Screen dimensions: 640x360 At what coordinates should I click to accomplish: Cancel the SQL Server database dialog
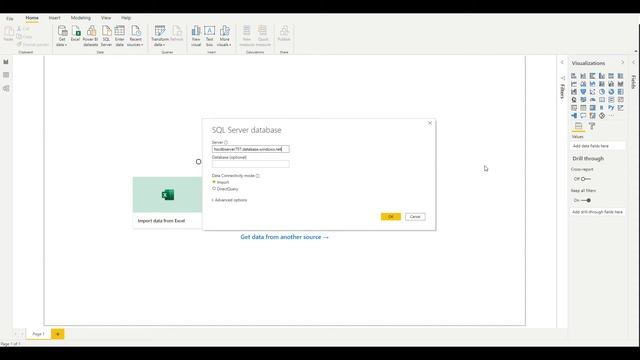point(415,217)
